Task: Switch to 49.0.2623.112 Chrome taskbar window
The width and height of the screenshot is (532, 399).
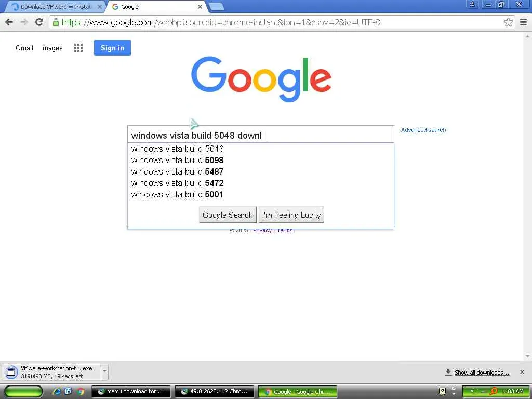Action: [214, 392]
